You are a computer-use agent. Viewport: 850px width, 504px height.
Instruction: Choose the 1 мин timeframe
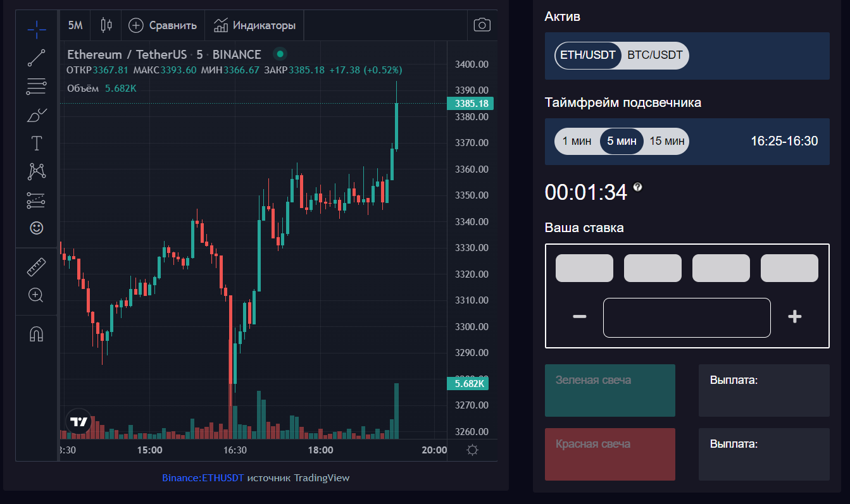577,141
